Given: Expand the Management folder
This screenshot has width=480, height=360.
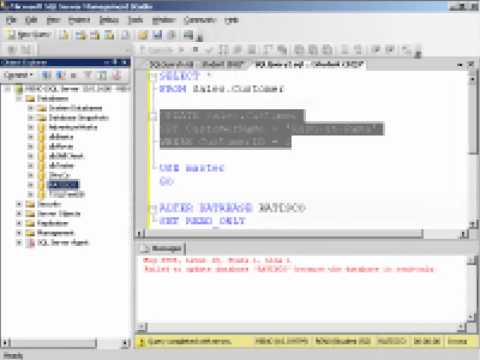Looking at the screenshot, I should point(19,233).
